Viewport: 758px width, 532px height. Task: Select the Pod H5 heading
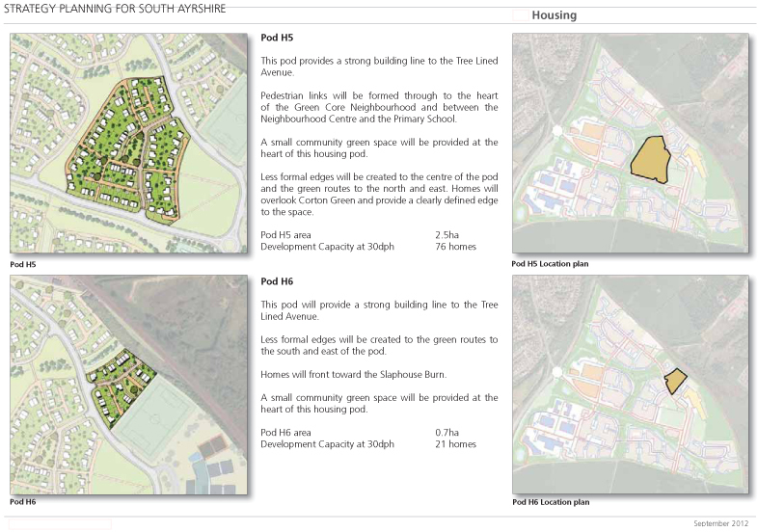[x=277, y=39]
